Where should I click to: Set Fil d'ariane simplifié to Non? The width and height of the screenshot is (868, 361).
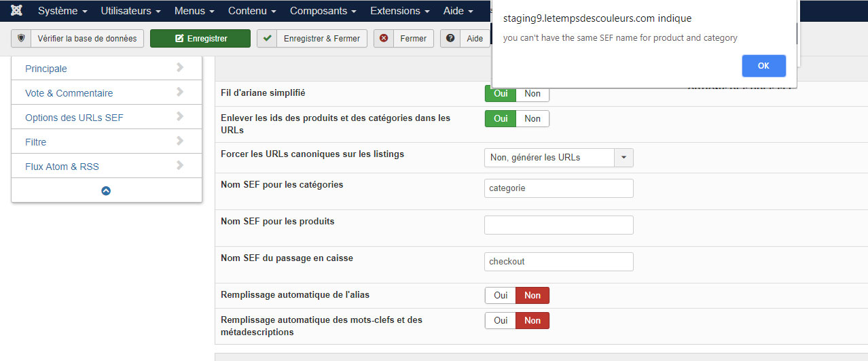click(532, 94)
